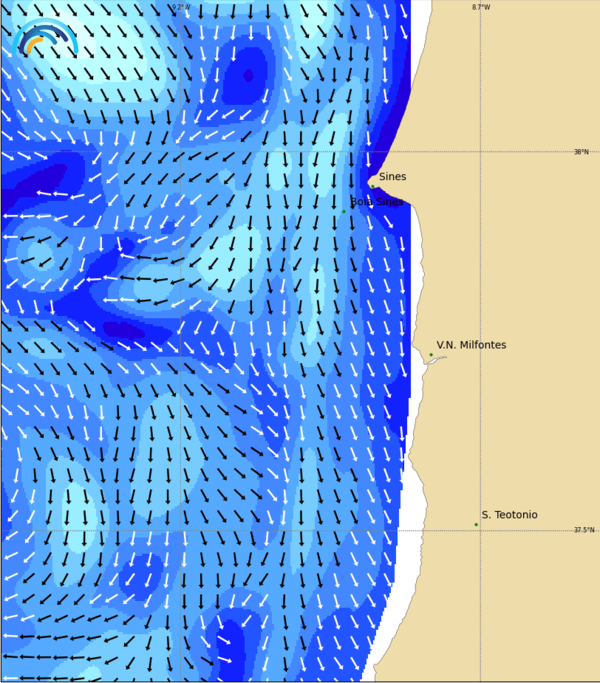
Task: Click the wave logo in top-left corner
Action: pyautogui.click(x=44, y=38)
